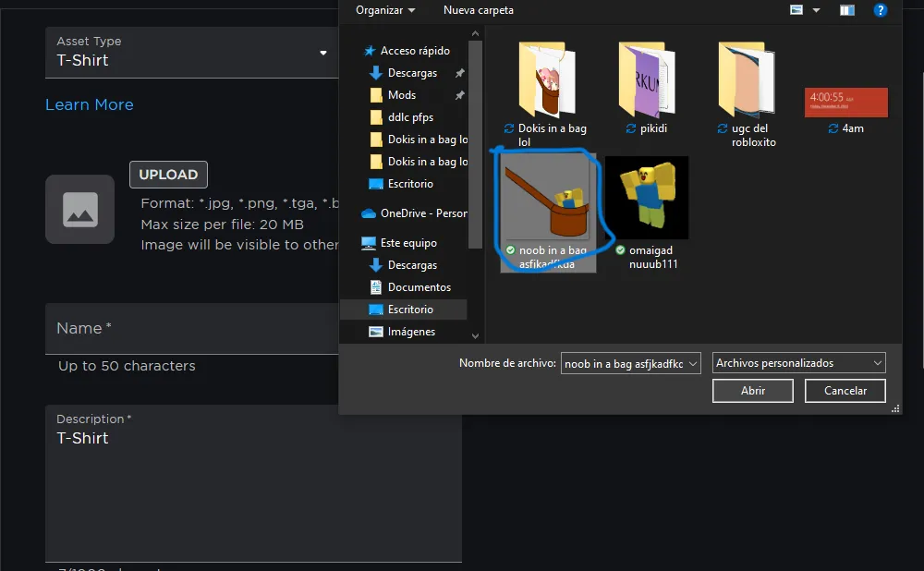This screenshot has height=571, width=924.
Task: Click the sidebar scroll up arrow
Action: click(475, 33)
